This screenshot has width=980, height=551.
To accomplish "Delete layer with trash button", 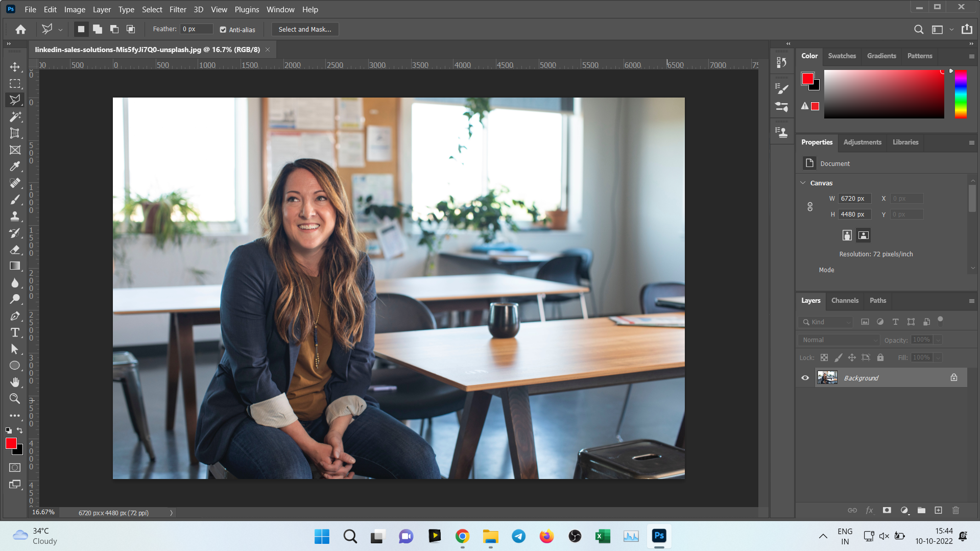I will [955, 510].
